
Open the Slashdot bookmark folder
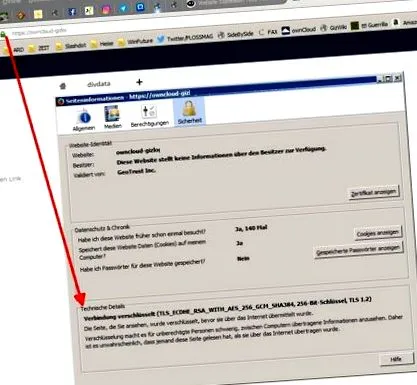(x=71, y=46)
